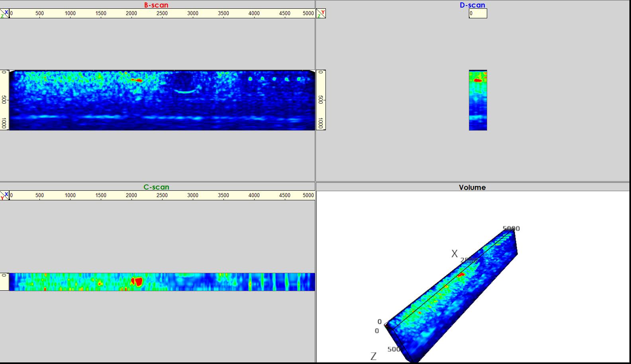Pick the red hotspot in the B-scan image
This screenshot has width=631, height=364.
point(139,80)
